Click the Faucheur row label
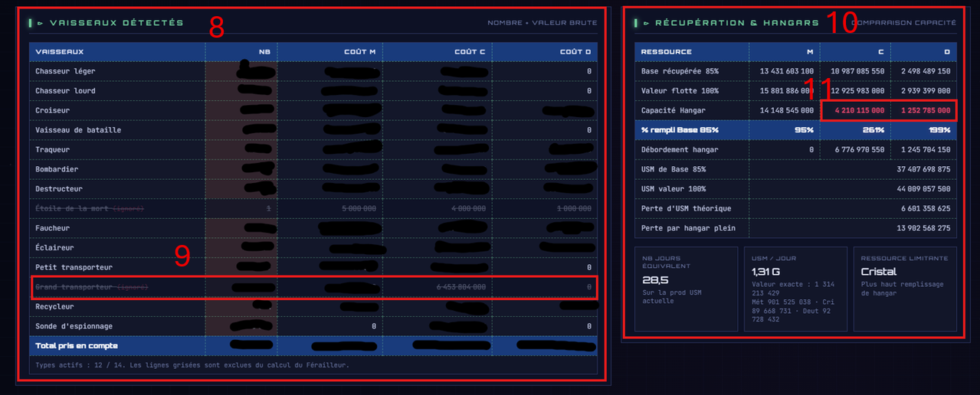Image resolution: width=980 pixels, height=395 pixels. click(53, 228)
